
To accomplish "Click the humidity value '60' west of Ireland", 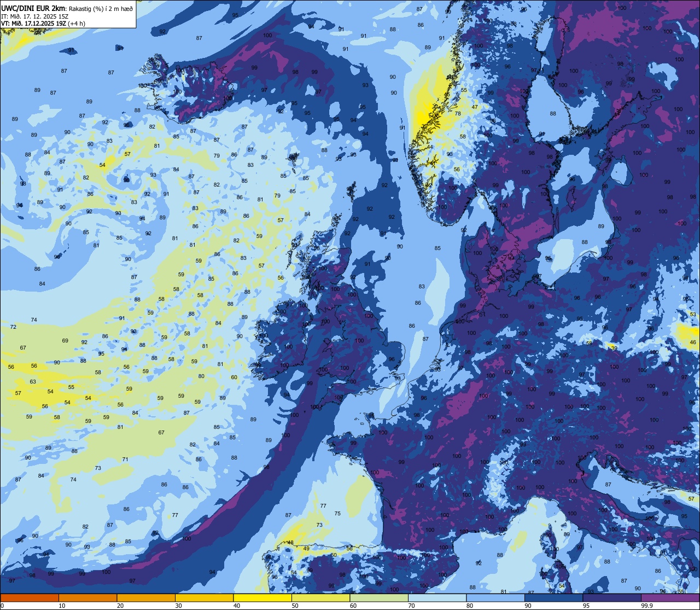I will [234, 377].
